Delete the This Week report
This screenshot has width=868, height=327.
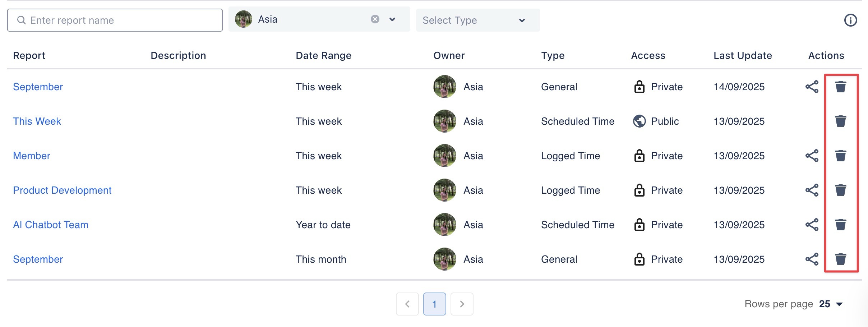[x=840, y=121]
